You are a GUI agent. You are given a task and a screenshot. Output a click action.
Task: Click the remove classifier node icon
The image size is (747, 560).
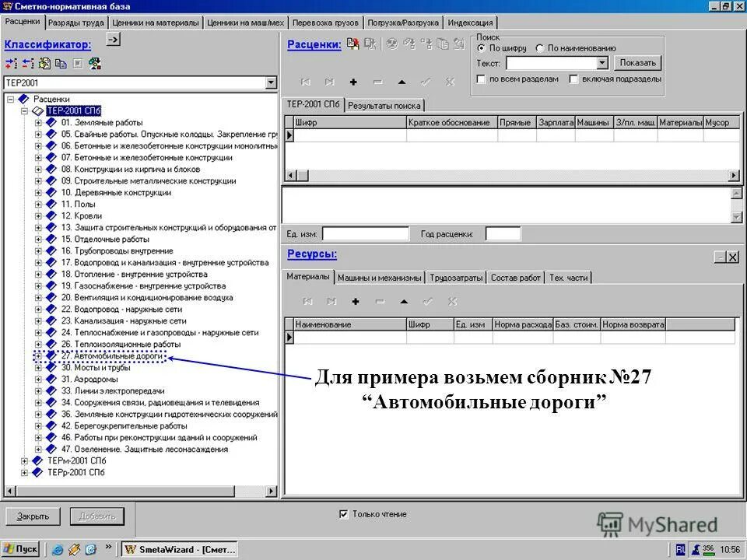(x=28, y=63)
